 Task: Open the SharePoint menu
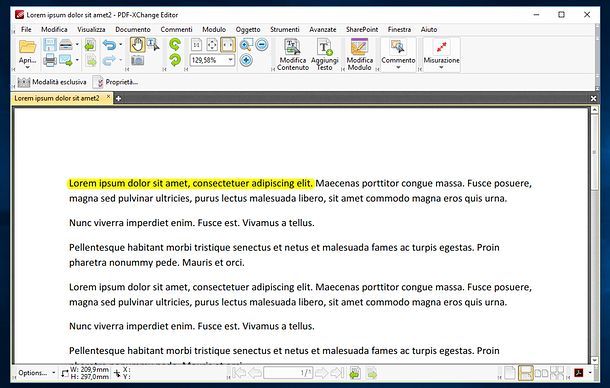tap(362, 29)
